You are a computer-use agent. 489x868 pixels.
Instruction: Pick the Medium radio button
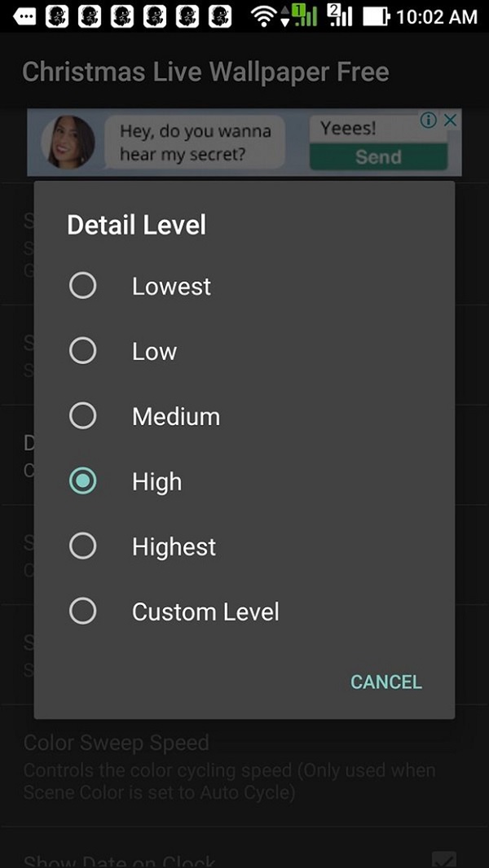coord(83,416)
